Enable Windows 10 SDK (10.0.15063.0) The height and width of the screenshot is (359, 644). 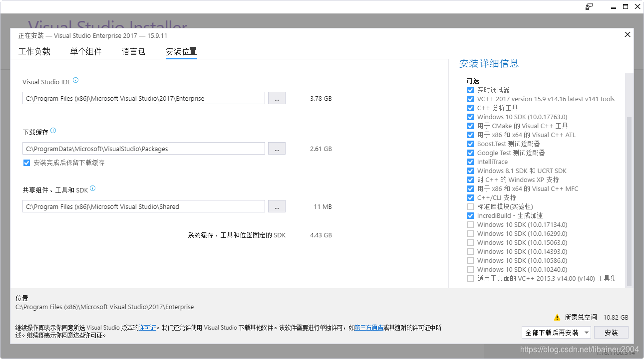(x=470, y=242)
